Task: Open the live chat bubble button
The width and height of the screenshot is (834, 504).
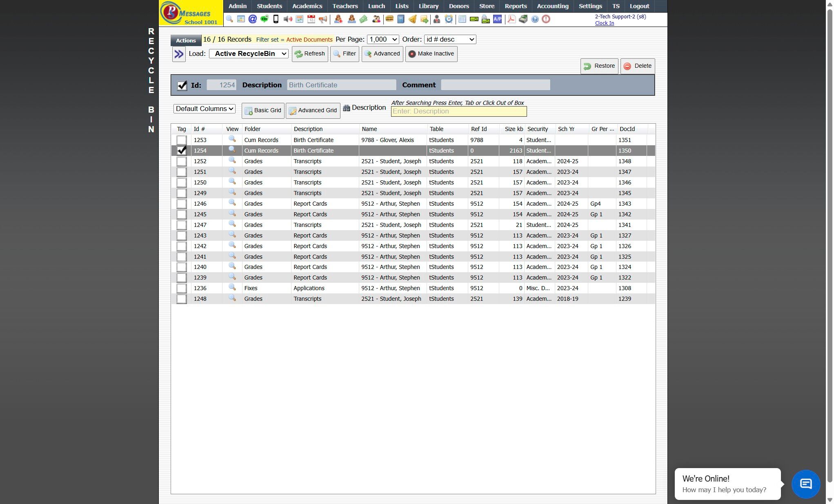Action: click(x=805, y=484)
